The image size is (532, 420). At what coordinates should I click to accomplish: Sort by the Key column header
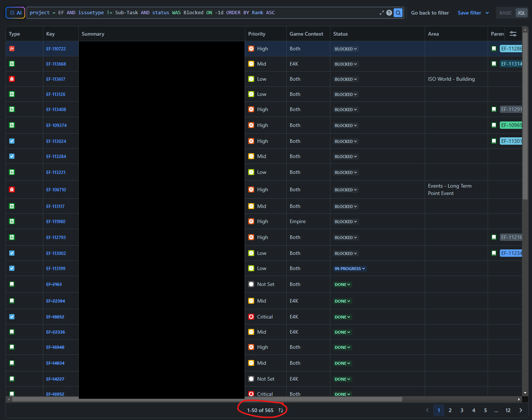click(50, 34)
